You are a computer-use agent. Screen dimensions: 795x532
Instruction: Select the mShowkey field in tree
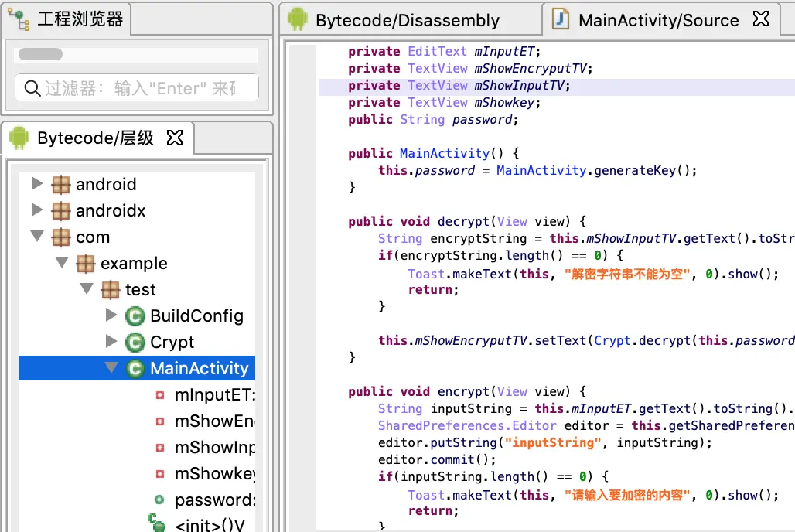215,474
